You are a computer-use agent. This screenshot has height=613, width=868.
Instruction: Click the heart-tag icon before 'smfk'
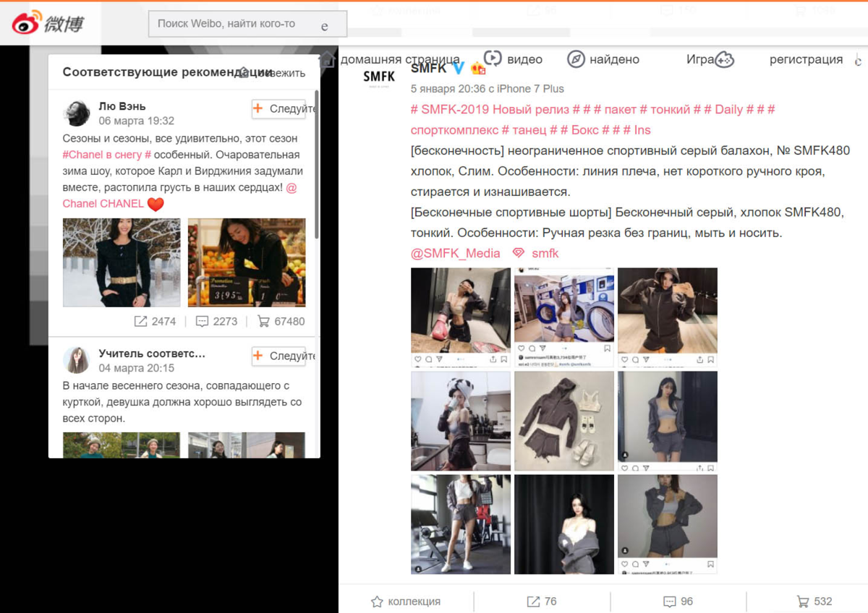pos(519,253)
